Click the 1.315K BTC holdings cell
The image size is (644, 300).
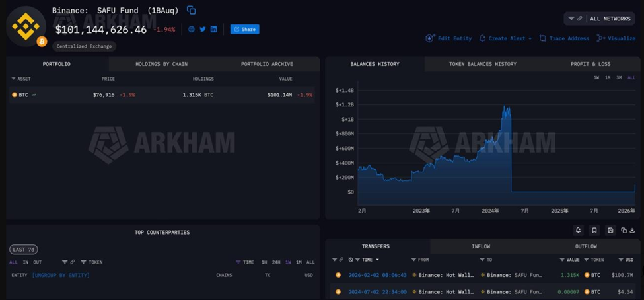coord(198,95)
